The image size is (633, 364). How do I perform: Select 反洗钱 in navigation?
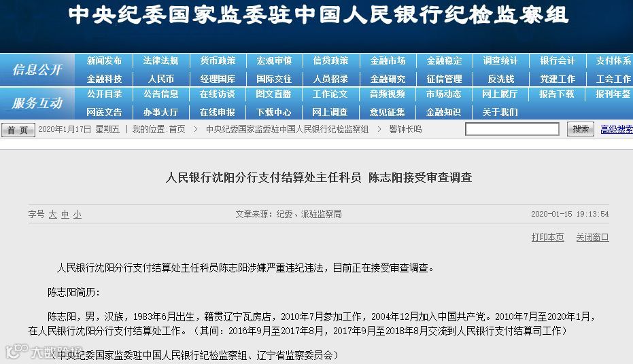click(x=500, y=79)
